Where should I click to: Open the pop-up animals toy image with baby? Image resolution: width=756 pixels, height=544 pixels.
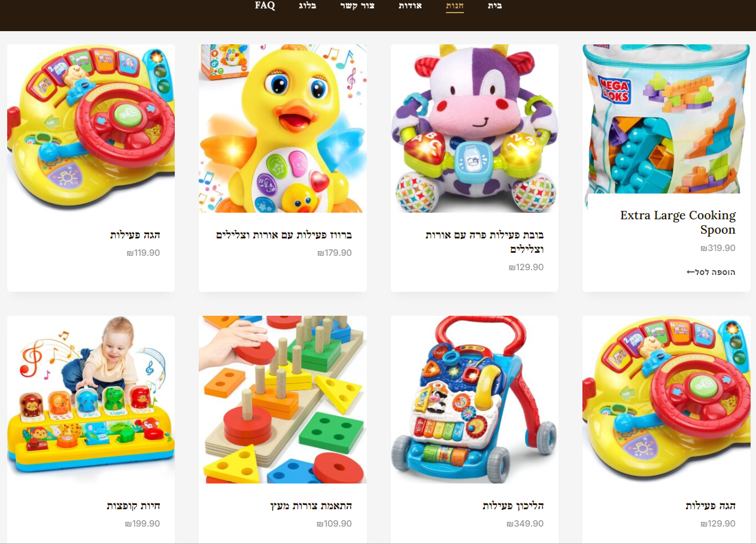(91, 400)
